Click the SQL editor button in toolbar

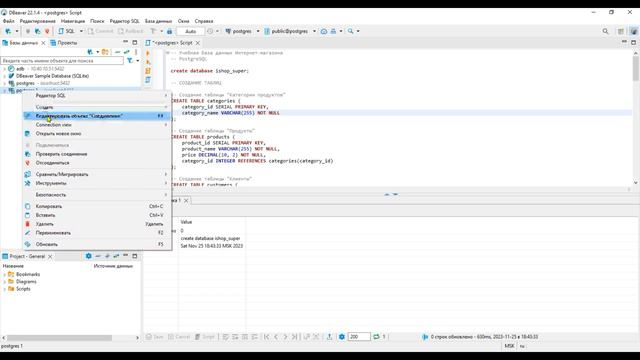[x=67, y=31]
